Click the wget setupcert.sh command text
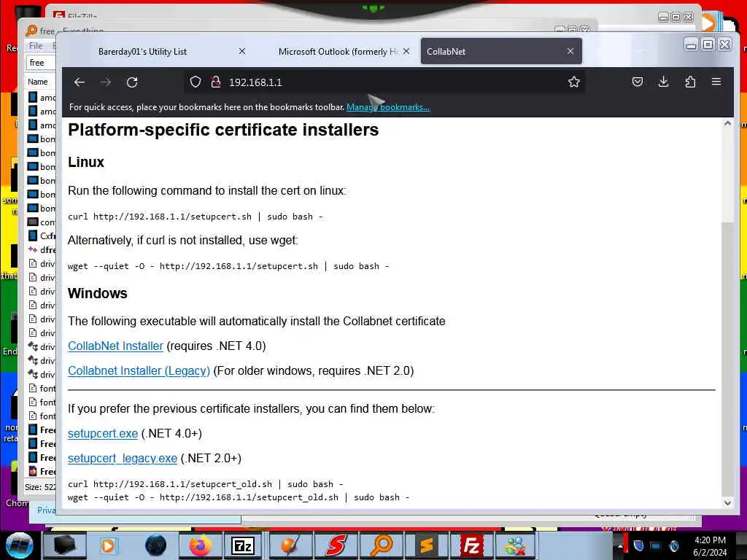 228,266
